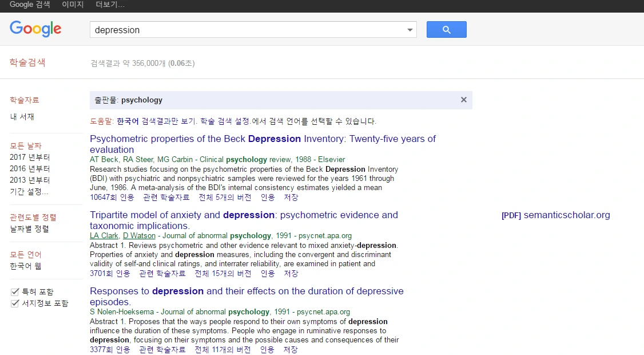Open 관련 학술자료 for the Tripartite model result

162,274
